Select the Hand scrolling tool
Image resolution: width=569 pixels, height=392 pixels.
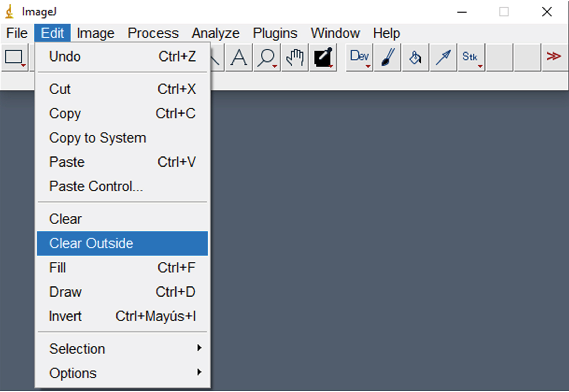click(x=295, y=57)
